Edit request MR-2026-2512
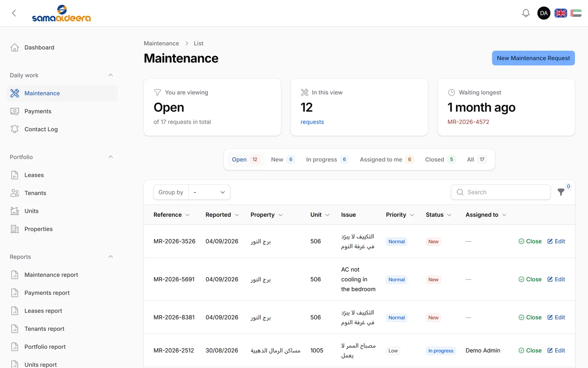The image size is (588, 368). (x=556, y=350)
